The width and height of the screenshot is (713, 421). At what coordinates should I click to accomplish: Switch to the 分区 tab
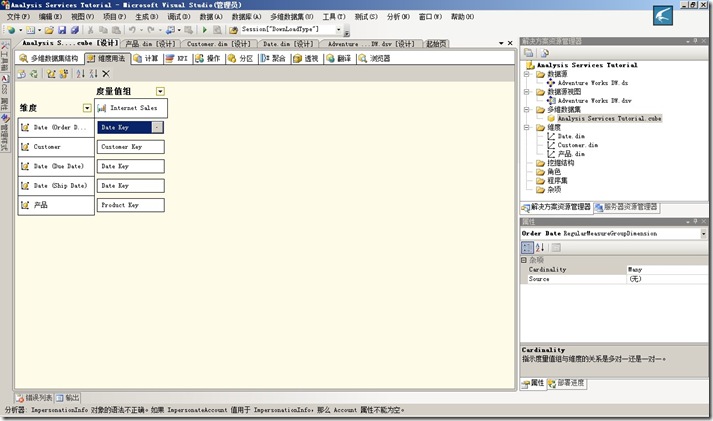click(241, 59)
